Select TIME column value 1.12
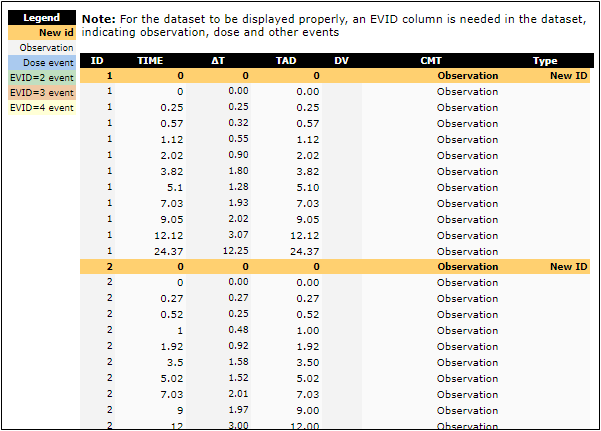Image resolution: width=601 pixels, height=431 pixels. (x=172, y=140)
